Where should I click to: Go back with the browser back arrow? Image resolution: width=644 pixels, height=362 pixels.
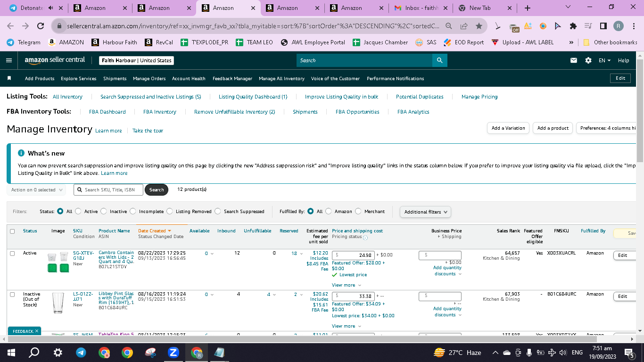click(x=10, y=26)
